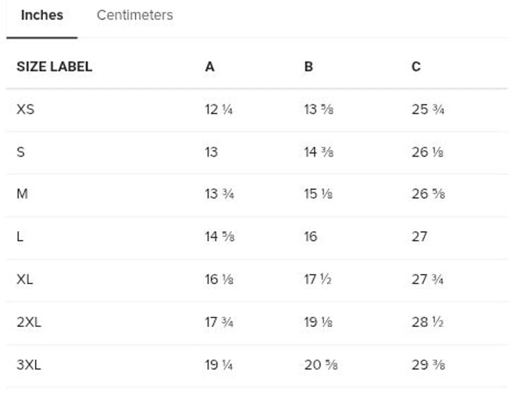The width and height of the screenshot is (515, 420).
Task: Click the L measurement B value 16
Action: click(310, 236)
